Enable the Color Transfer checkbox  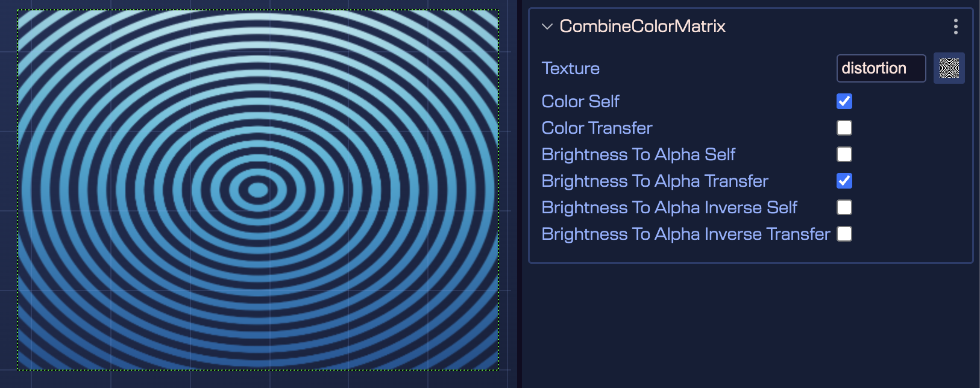click(x=844, y=128)
